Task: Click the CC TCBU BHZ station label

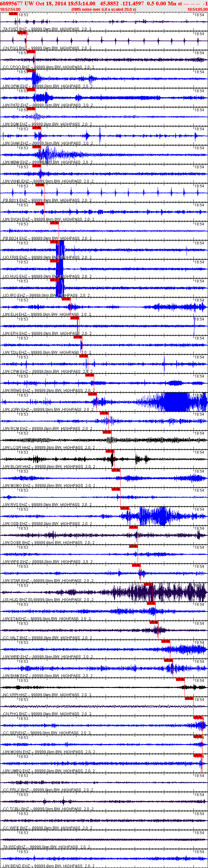Action: pos(16,809)
